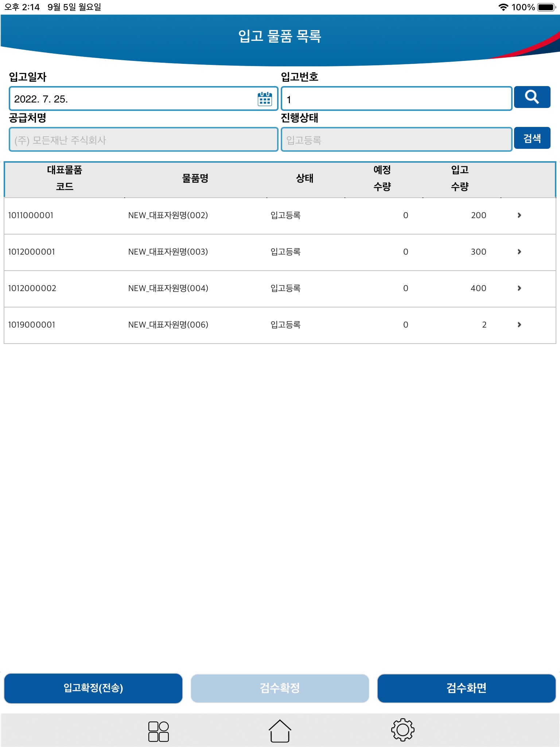Tap the status bar date 9월 5일 월요일
This screenshot has width=560, height=747.
[74, 7]
